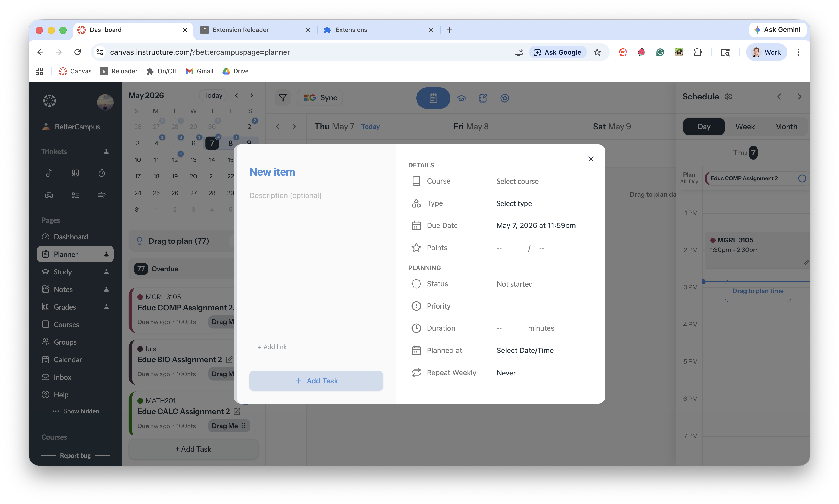
Task: Click the checklist trinket icon
Action: click(75, 195)
